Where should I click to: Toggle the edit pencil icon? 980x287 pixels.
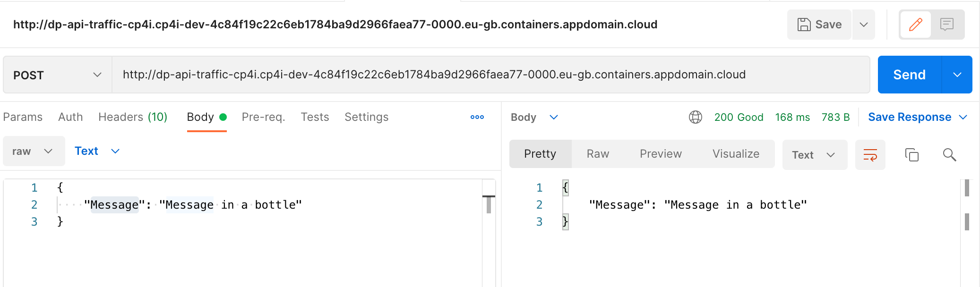coord(915,25)
